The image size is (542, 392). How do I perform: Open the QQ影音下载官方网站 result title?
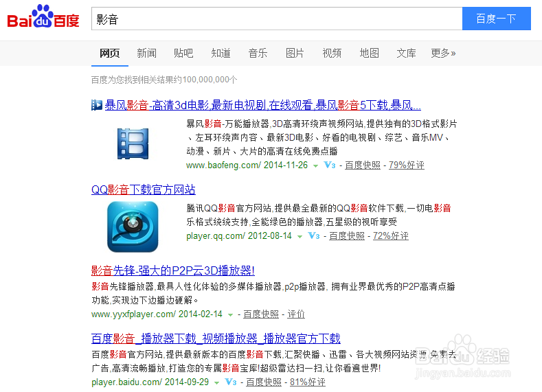click(x=144, y=189)
